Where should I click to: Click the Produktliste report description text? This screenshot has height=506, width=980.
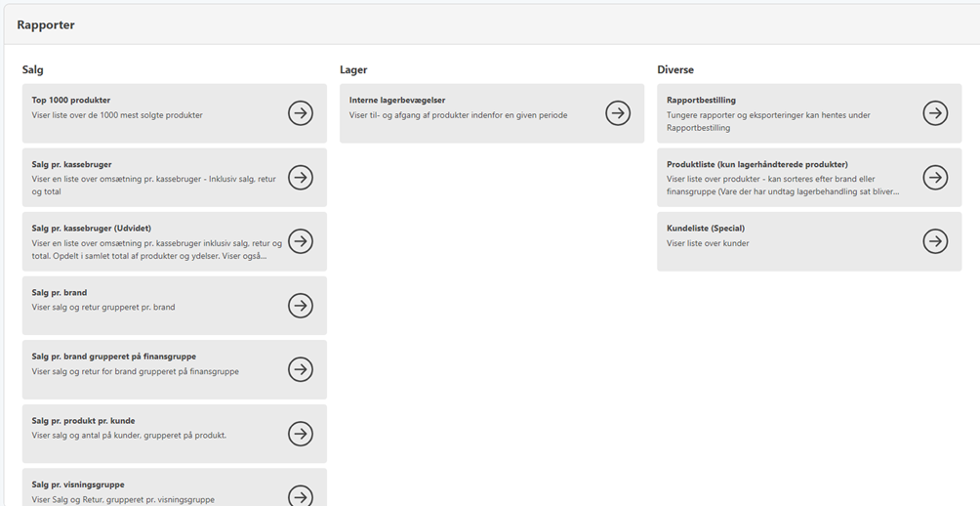coord(781,186)
